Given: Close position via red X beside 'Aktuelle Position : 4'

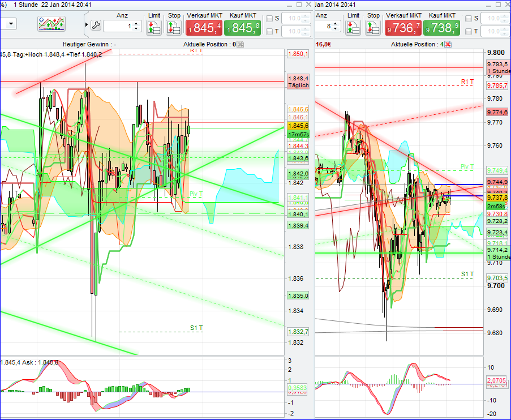Looking at the screenshot, I should 447,44.
